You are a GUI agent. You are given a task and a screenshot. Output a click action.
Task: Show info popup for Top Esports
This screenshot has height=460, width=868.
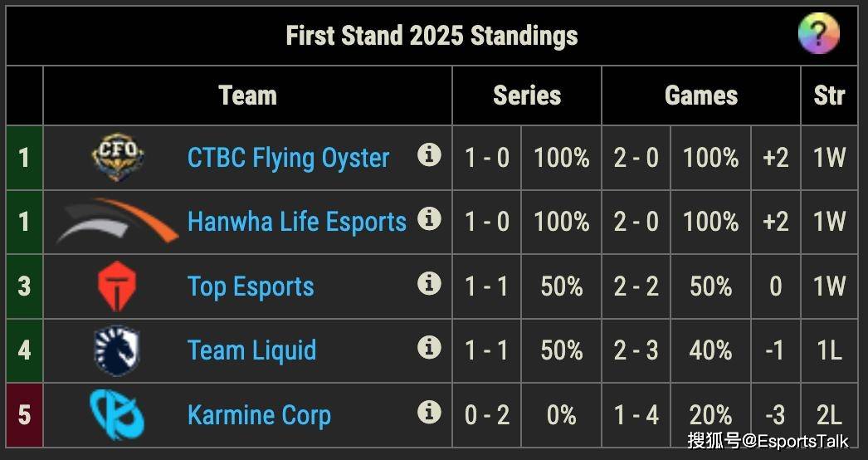click(429, 283)
